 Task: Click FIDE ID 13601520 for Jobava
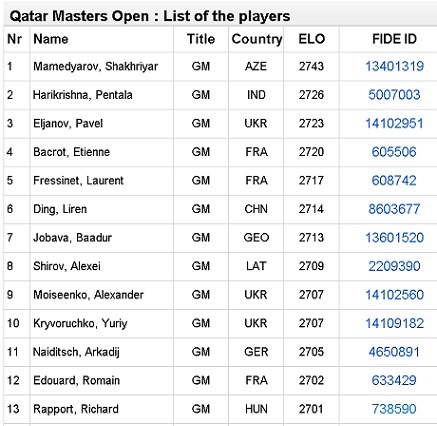tap(394, 238)
